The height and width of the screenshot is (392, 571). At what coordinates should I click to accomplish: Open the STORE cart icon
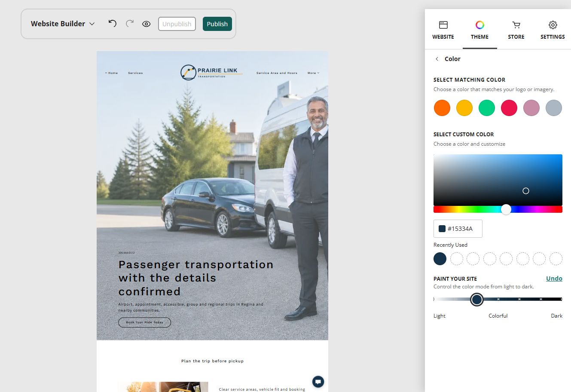point(516,25)
